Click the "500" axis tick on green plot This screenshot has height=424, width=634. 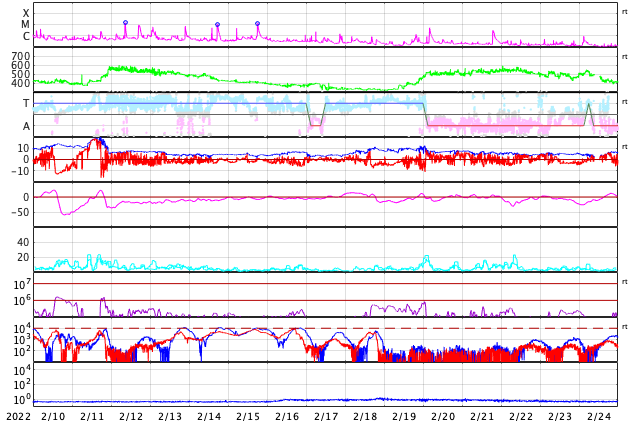(20, 74)
